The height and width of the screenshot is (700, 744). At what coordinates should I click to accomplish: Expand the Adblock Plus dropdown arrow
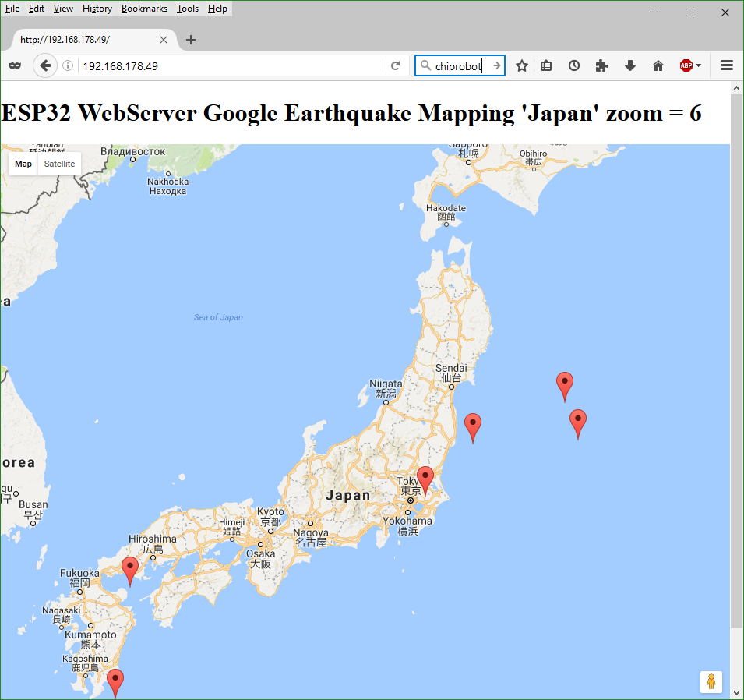pyautogui.click(x=699, y=65)
